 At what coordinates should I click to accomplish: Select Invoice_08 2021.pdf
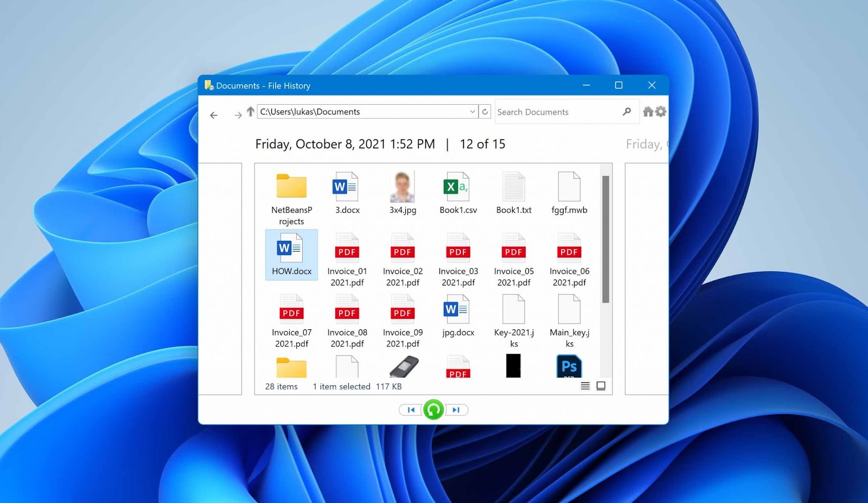coord(347,322)
